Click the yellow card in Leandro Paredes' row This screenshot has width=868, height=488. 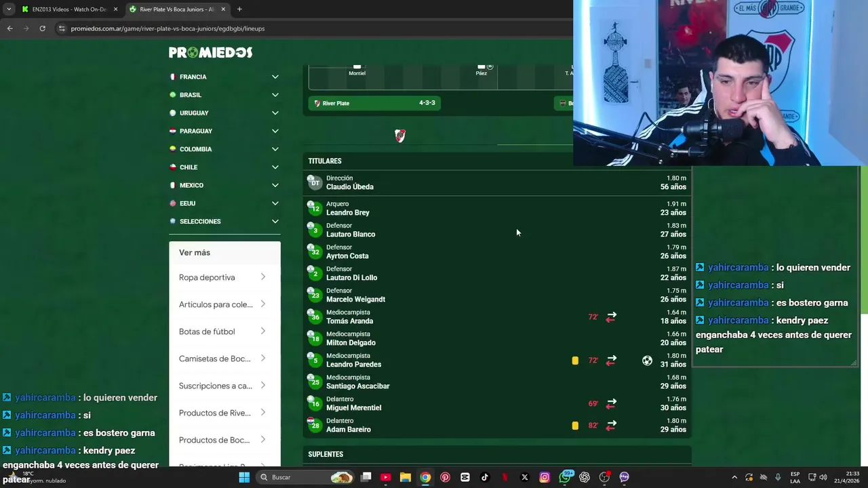tap(575, 361)
